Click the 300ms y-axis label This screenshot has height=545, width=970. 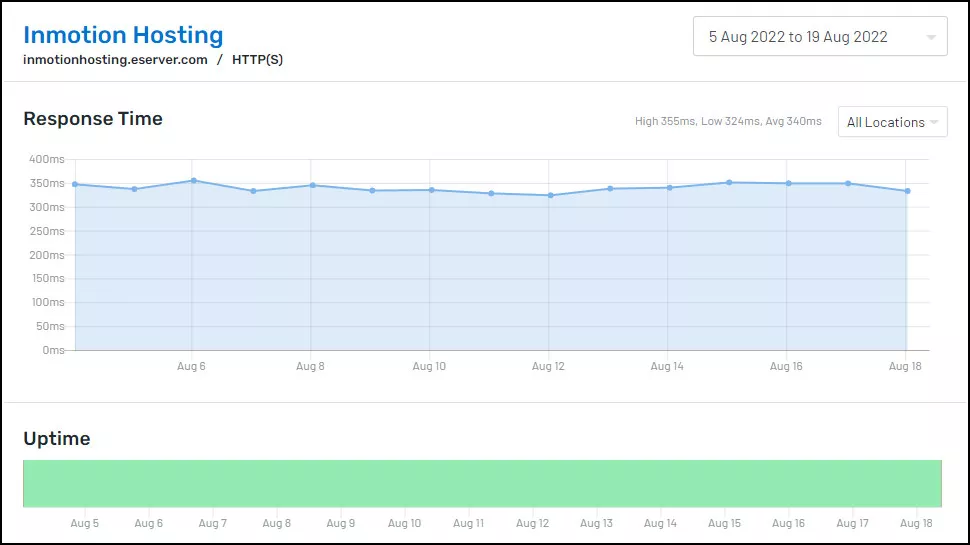click(x=46, y=207)
